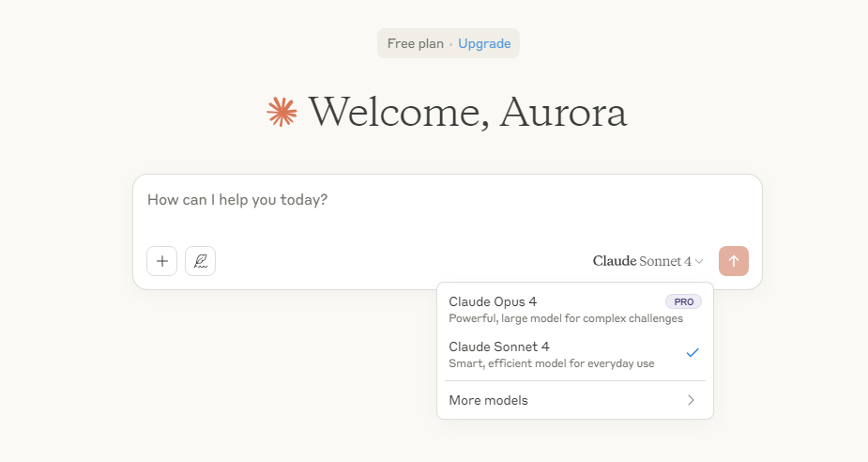Open the More models menu entry
The height and width of the screenshot is (462, 868).
(574, 400)
